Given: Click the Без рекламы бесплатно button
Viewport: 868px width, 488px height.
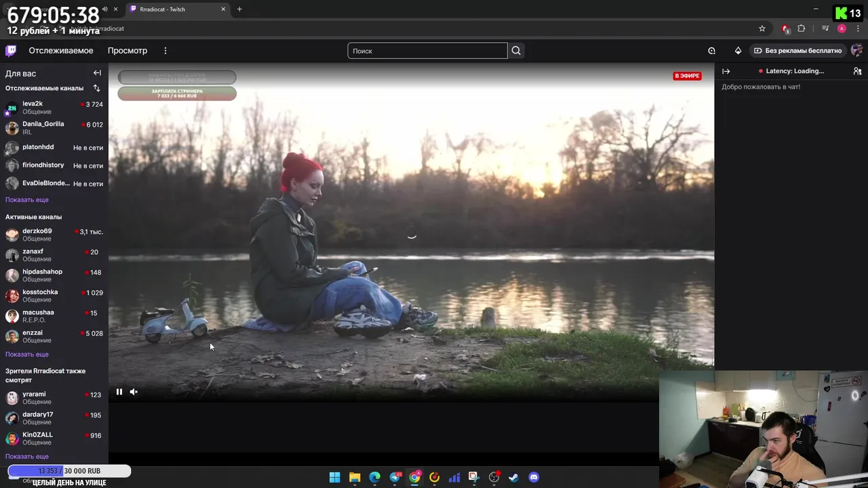Looking at the screenshot, I should (x=798, y=51).
